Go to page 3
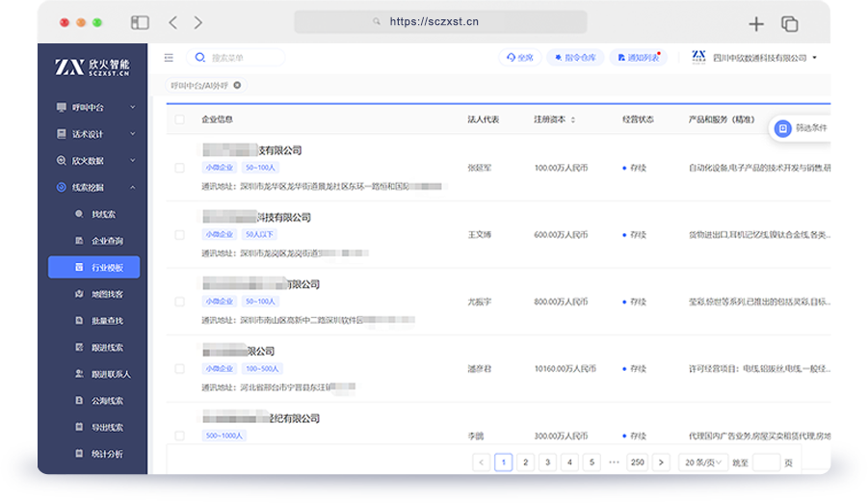The height and width of the screenshot is (503, 868). 547,462
